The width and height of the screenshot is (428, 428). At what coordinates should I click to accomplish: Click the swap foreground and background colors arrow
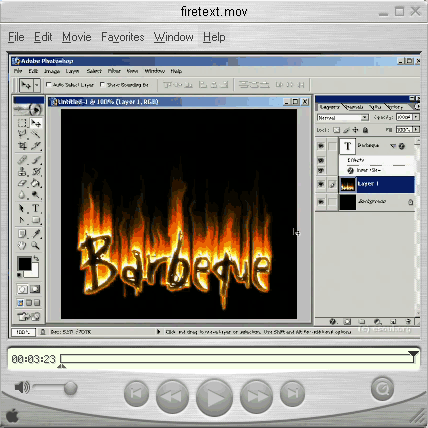[x=36, y=258]
